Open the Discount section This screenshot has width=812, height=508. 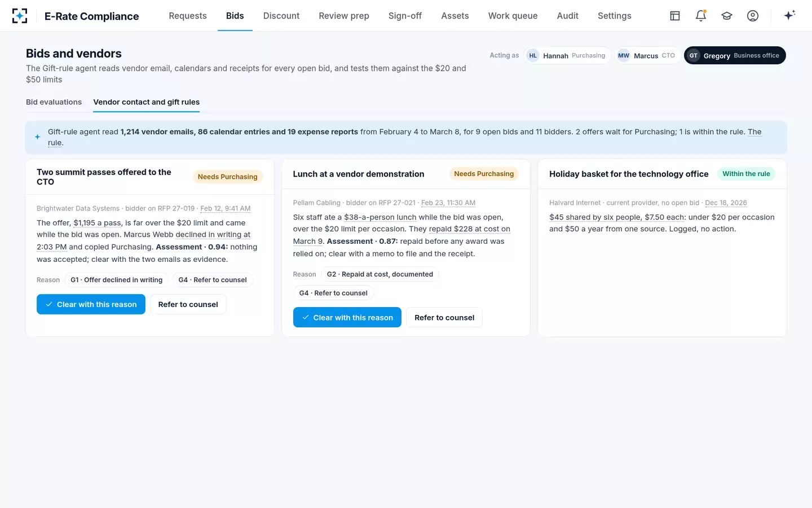click(x=281, y=16)
